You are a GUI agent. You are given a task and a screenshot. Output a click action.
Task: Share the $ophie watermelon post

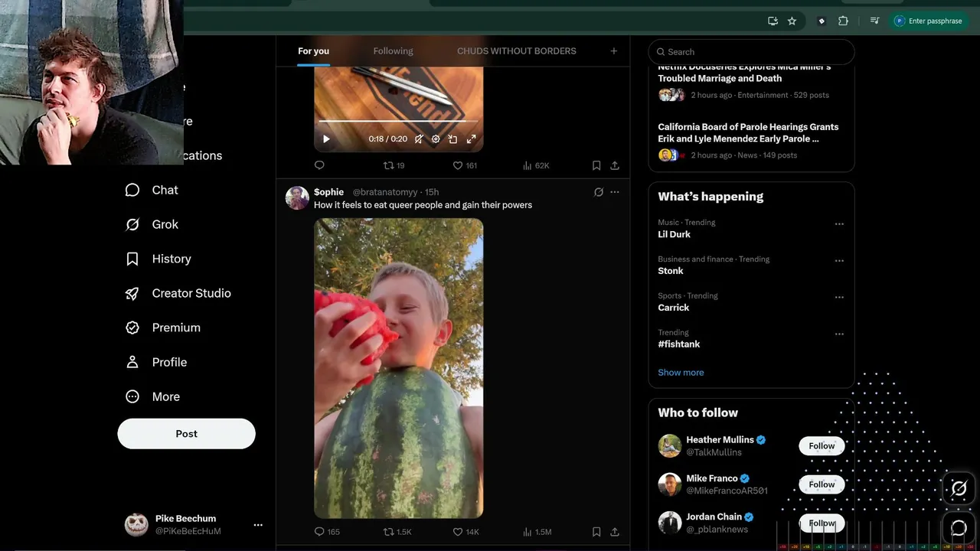[x=615, y=532]
